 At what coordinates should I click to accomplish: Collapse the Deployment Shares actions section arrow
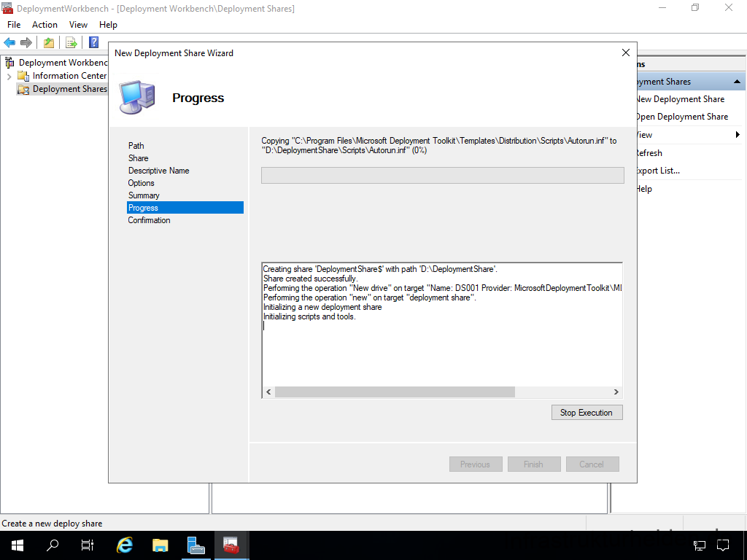coord(737,82)
